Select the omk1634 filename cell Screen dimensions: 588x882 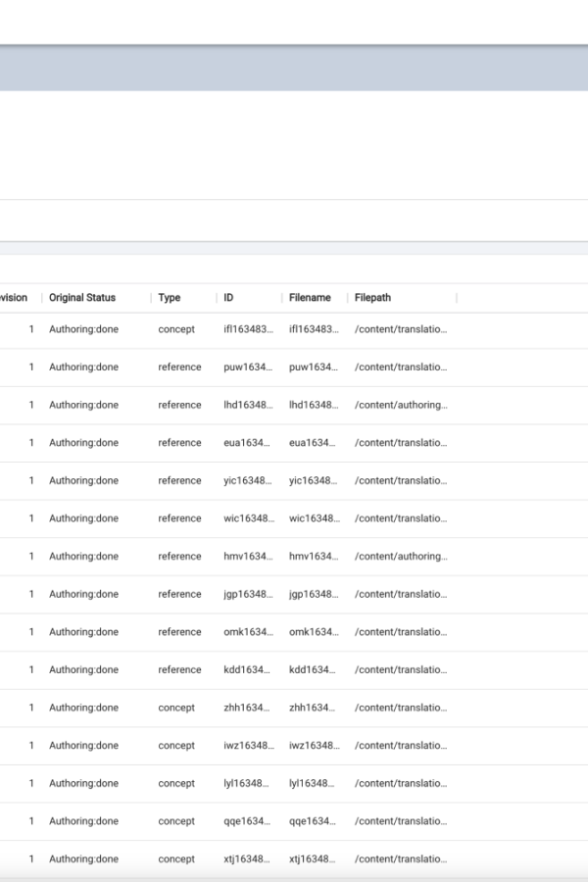click(314, 632)
